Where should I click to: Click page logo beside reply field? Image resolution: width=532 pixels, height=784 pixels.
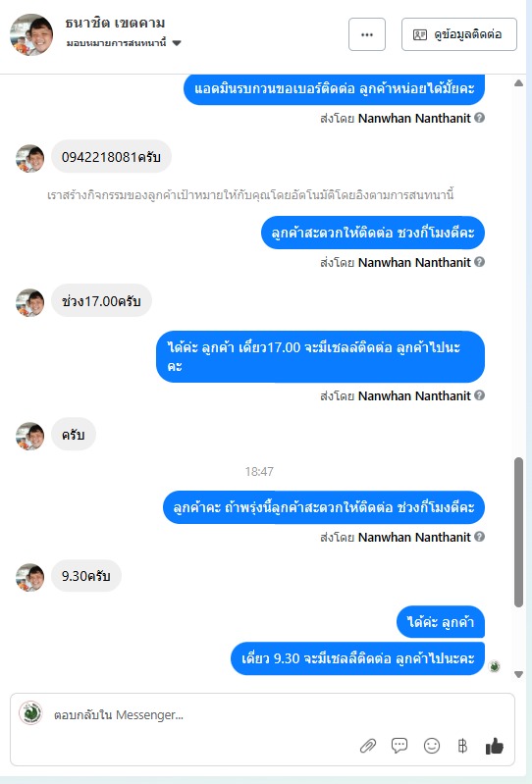click(x=30, y=712)
